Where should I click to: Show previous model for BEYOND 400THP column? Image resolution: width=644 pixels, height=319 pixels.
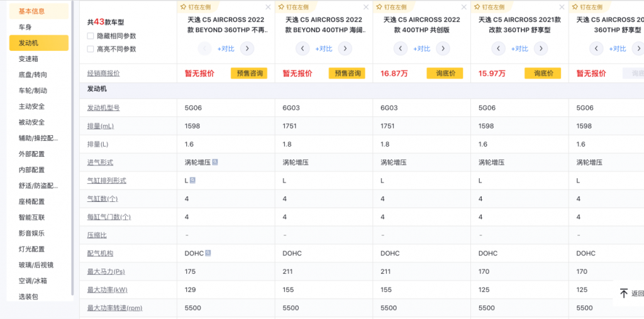point(303,48)
